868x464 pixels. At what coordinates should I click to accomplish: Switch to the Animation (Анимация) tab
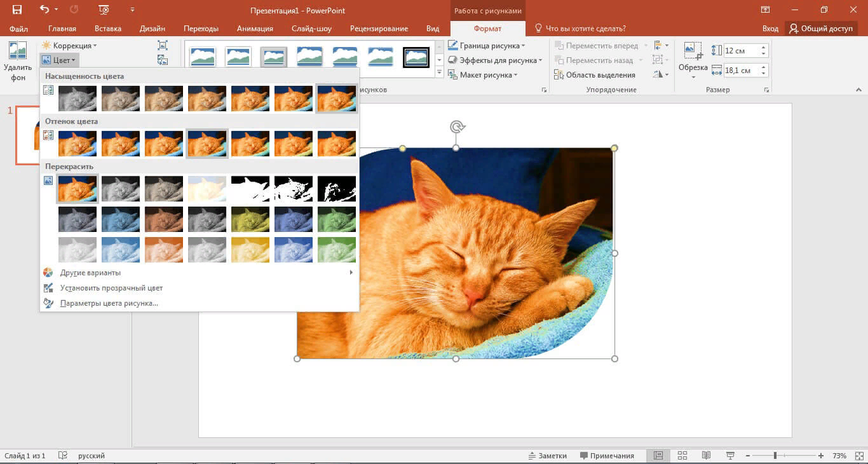coord(255,28)
